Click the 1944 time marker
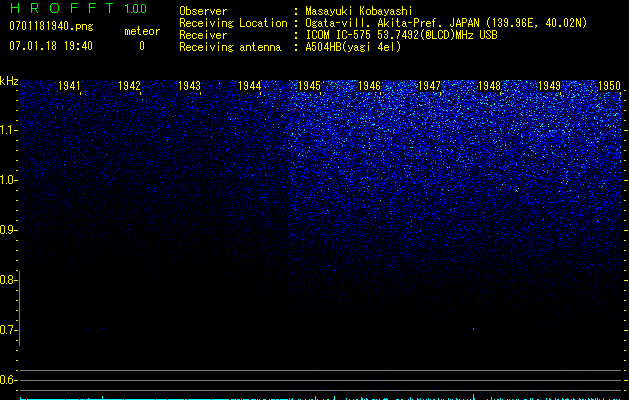This screenshot has height=400, width=629. [250, 86]
